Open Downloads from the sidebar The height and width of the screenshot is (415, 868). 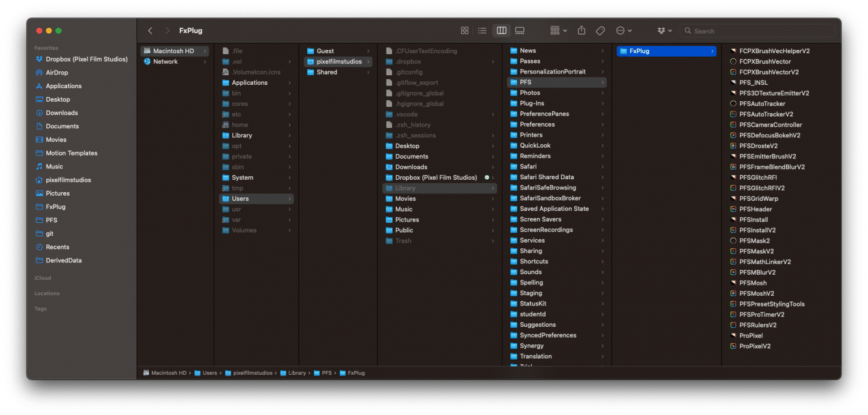[57, 113]
